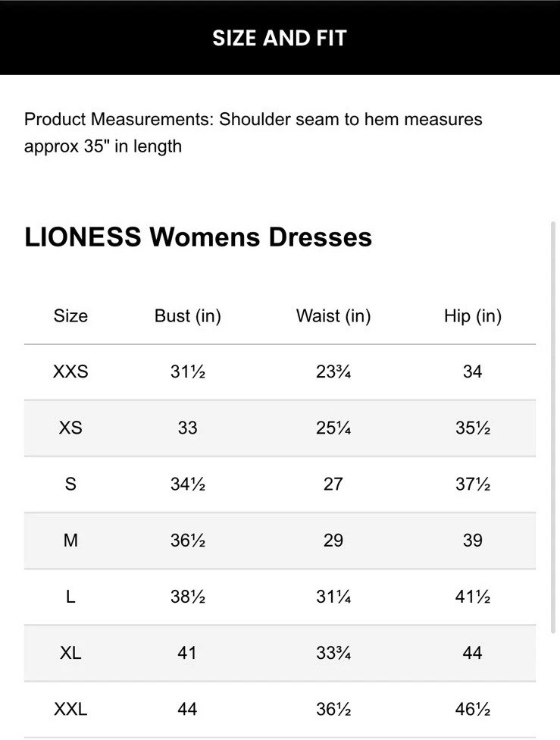The image size is (560, 740).
Task: Click the XXS bust value 31½
Action: (x=188, y=372)
